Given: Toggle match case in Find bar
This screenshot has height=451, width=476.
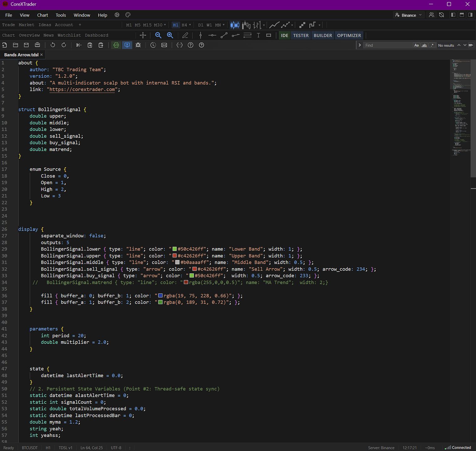Looking at the screenshot, I should click(x=416, y=45).
